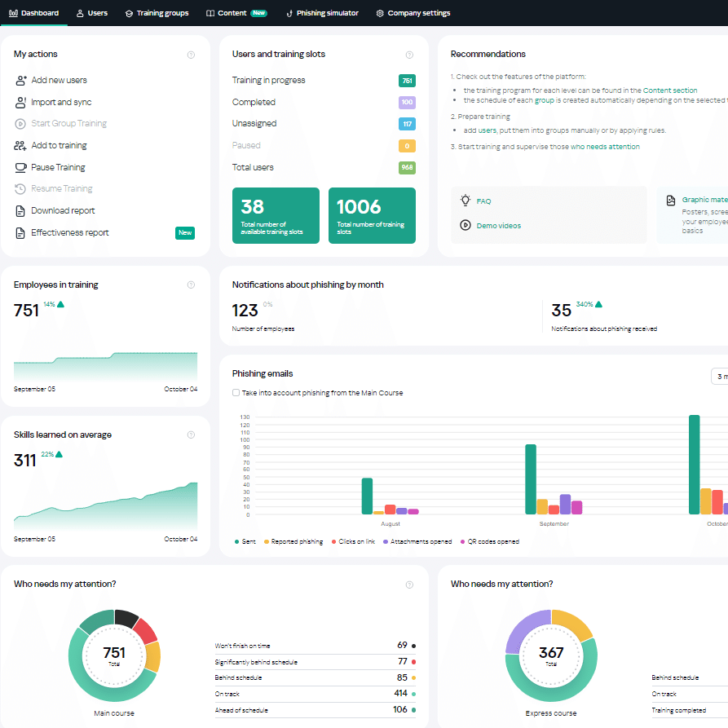Click the Pause Training cup icon
The width and height of the screenshot is (728, 728).
coord(20,167)
